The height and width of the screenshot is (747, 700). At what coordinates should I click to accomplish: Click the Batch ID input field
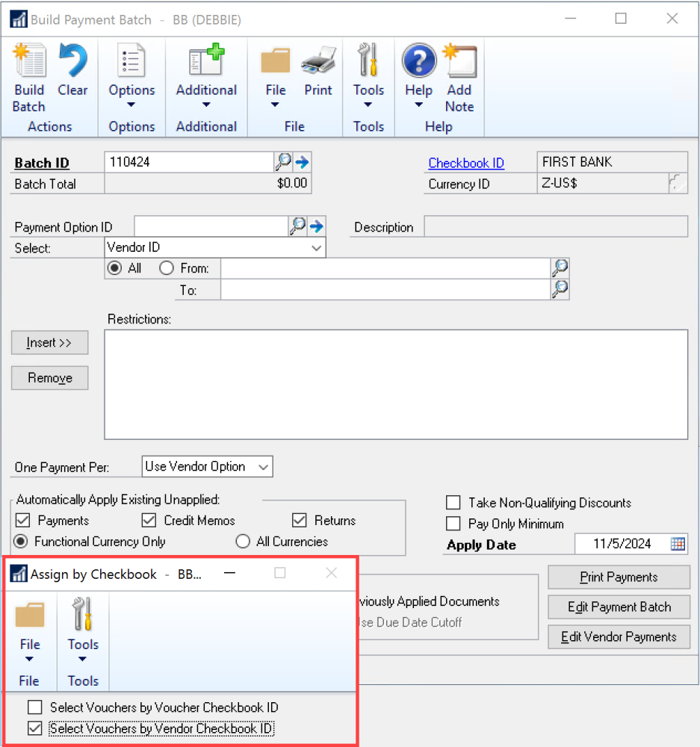(189, 162)
